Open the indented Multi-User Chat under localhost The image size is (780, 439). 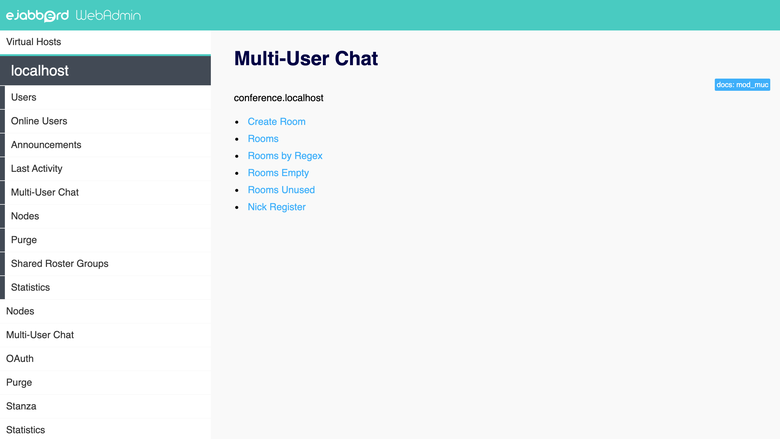108,192
